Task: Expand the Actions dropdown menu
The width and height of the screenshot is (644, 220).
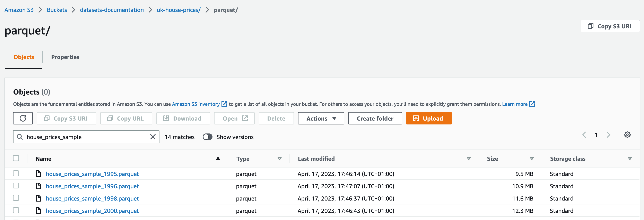Action: pyautogui.click(x=321, y=118)
